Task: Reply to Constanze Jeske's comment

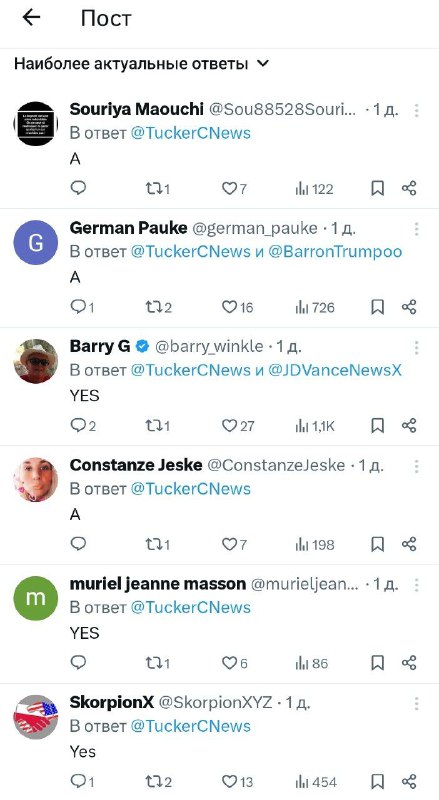Action: click(78, 544)
